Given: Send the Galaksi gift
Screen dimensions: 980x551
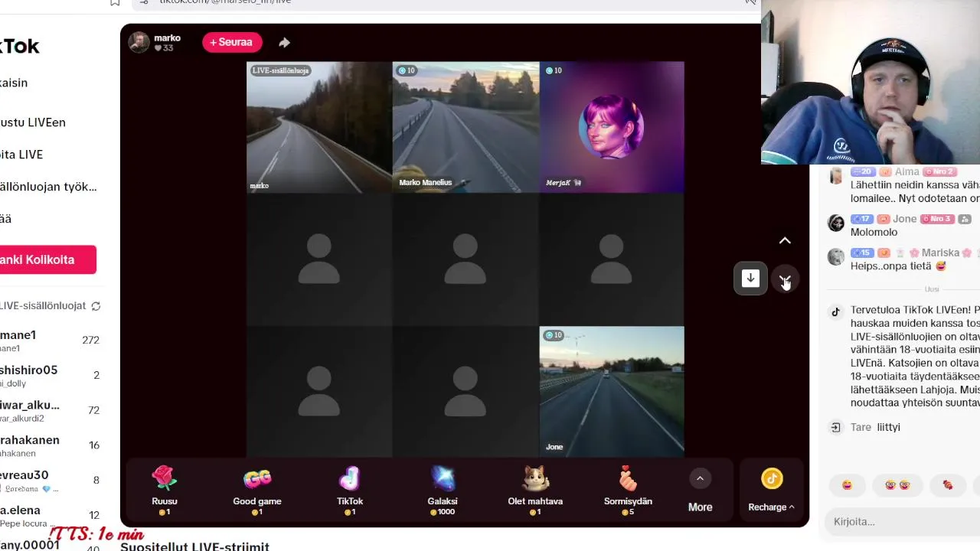Looking at the screenshot, I should (x=443, y=491).
